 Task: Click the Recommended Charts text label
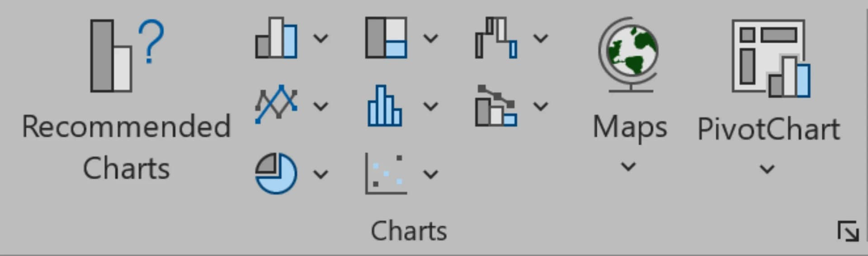[127, 147]
